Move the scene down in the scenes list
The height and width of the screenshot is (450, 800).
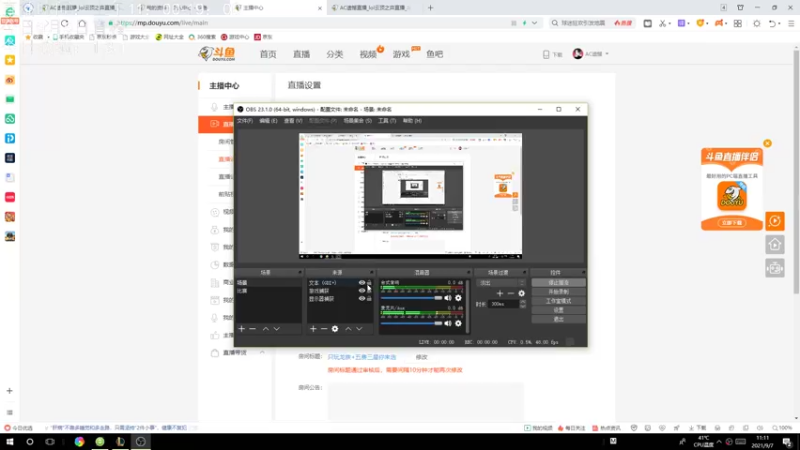coord(277,329)
